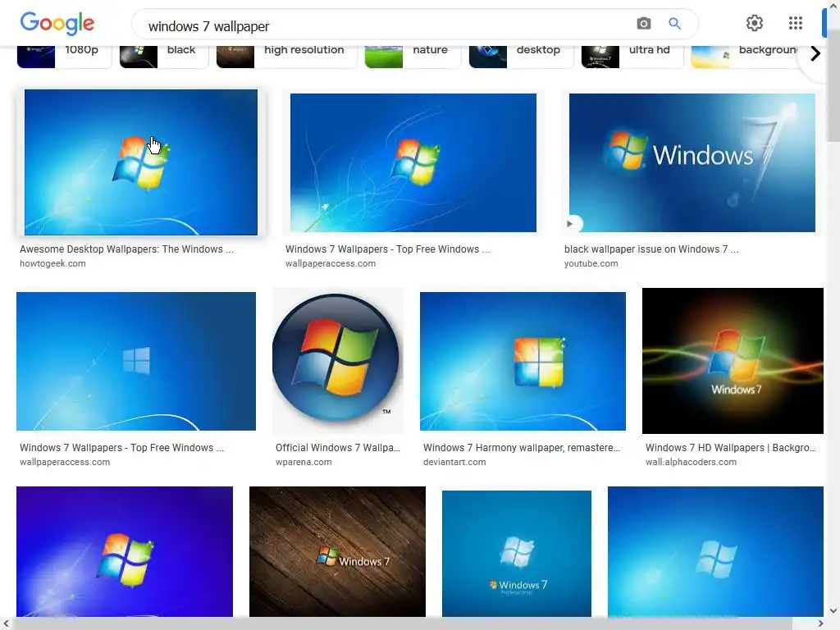Select the background filter chip
The width and height of the screenshot is (840, 630).
pyautogui.click(x=745, y=57)
